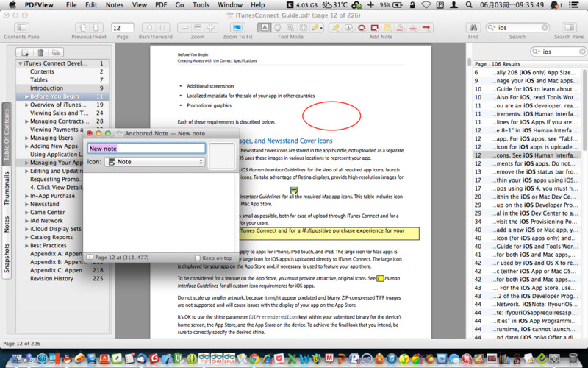Click the new item button in sidebar
This screenshot has width=588, height=368.
tap(25, 52)
